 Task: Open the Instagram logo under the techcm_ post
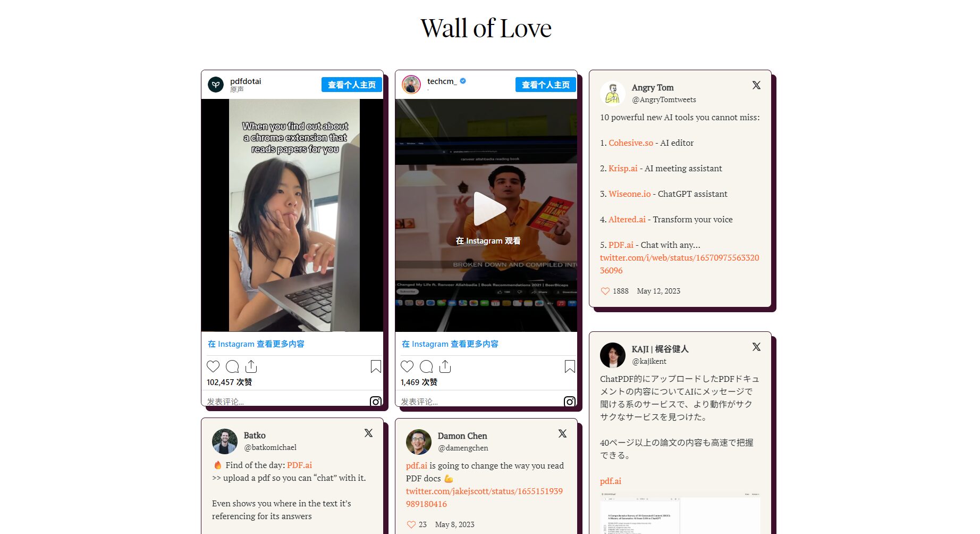coord(570,402)
